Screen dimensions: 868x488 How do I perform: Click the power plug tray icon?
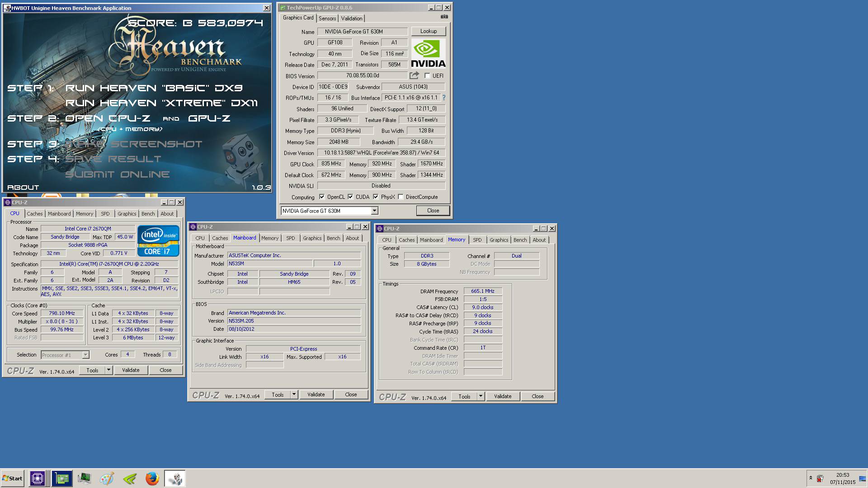[x=821, y=478]
